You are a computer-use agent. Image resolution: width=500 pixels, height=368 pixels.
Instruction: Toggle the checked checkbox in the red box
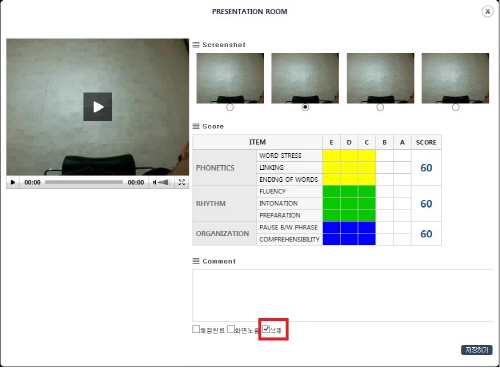(266, 329)
